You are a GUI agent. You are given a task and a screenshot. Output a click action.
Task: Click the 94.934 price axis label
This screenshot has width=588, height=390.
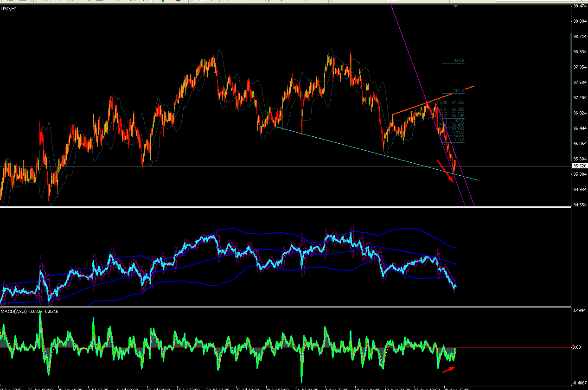coord(579,190)
